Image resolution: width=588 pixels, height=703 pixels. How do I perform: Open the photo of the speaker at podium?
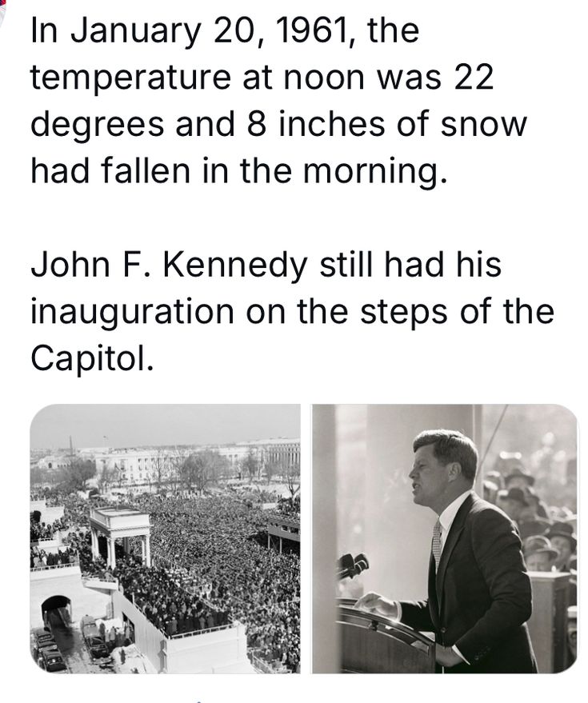click(x=444, y=537)
